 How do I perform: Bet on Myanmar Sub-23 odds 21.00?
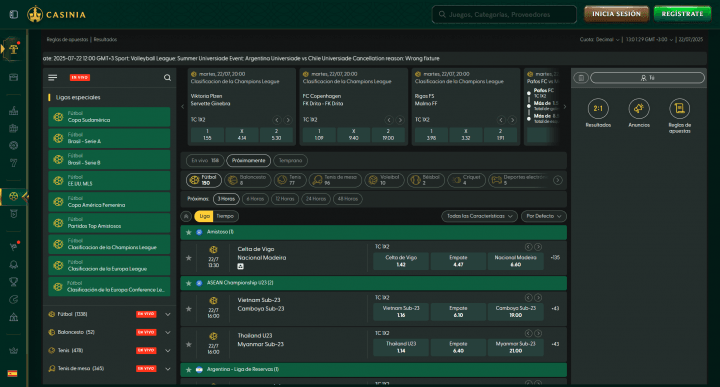point(516,348)
